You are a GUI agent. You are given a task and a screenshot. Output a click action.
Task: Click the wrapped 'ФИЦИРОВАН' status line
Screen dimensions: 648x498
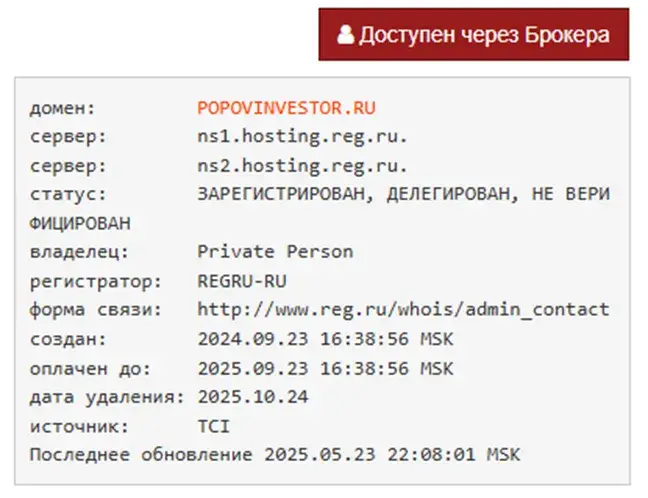pos(80,224)
